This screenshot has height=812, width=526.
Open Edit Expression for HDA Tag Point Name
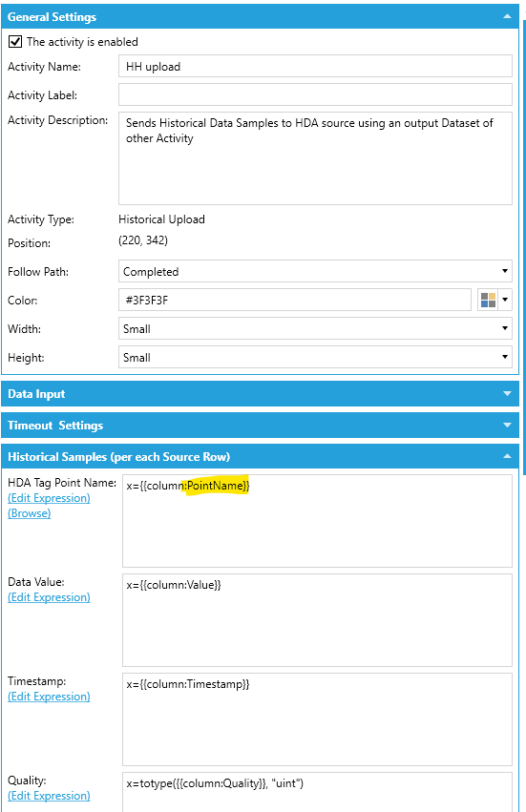(49, 498)
